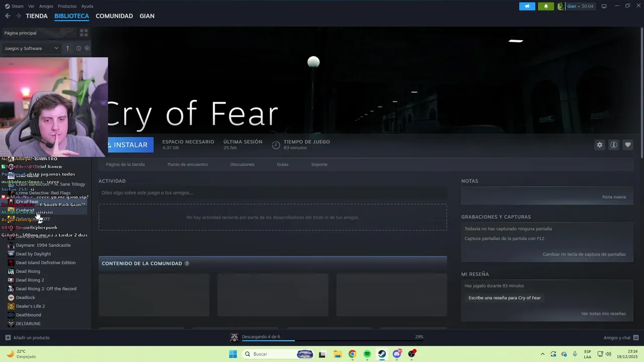This screenshot has height=362, width=644.
Task: Go forward with the right arrow
Action: pos(18,16)
